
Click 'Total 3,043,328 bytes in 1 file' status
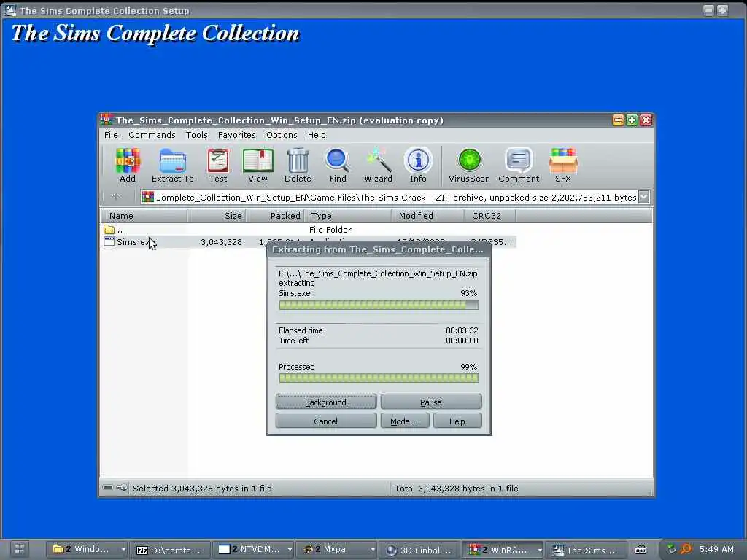[456, 488]
